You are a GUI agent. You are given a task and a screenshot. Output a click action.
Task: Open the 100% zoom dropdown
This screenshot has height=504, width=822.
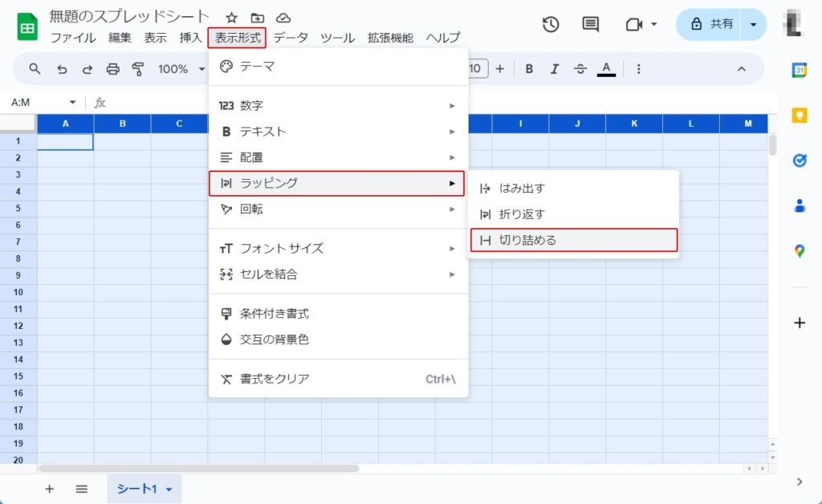pyautogui.click(x=181, y=69)
